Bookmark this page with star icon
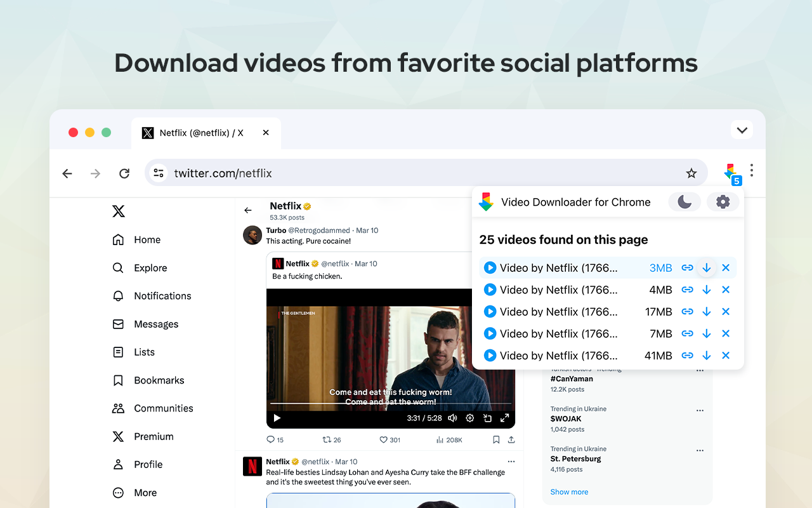The image size is (812, 508). point(691,173)
